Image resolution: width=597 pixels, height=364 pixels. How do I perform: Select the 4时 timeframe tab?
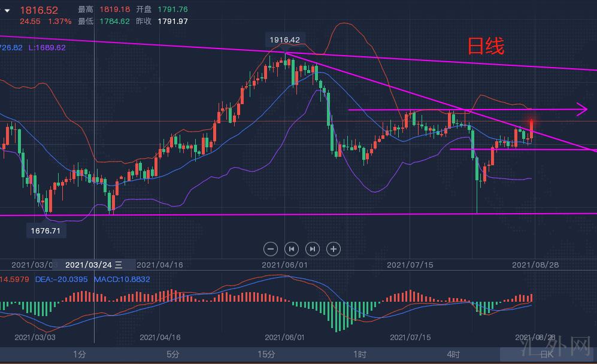click(453, 354)
